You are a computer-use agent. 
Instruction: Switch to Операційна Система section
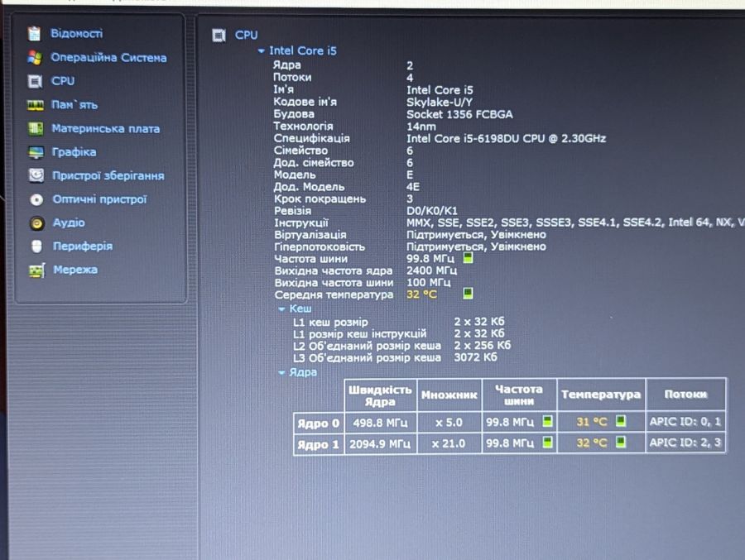[x=108, y=57]
